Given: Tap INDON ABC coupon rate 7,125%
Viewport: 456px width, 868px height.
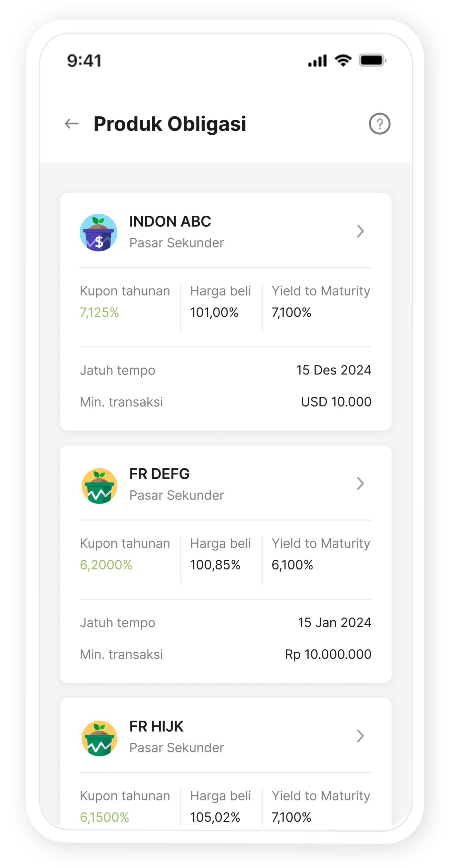Looking at the screenshot, I should tap(99, 312).
